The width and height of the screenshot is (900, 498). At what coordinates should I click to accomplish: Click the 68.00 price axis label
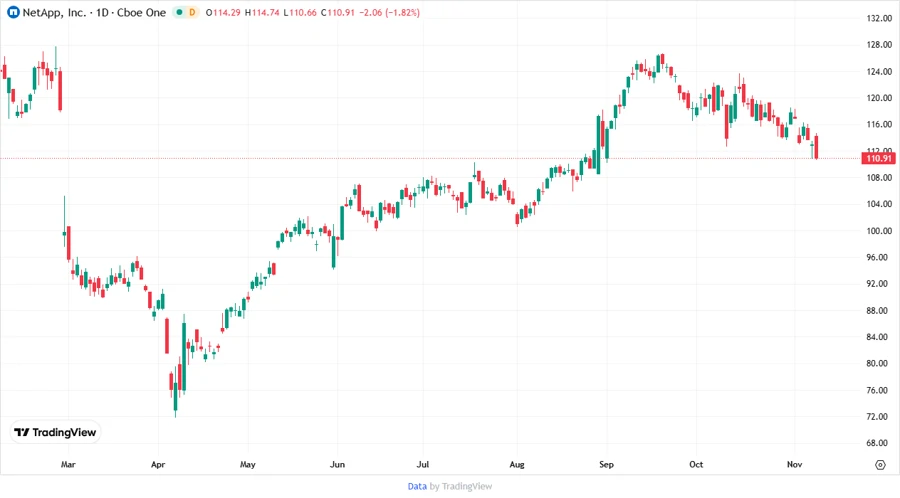pyautogui.click(x=879, y=443)
